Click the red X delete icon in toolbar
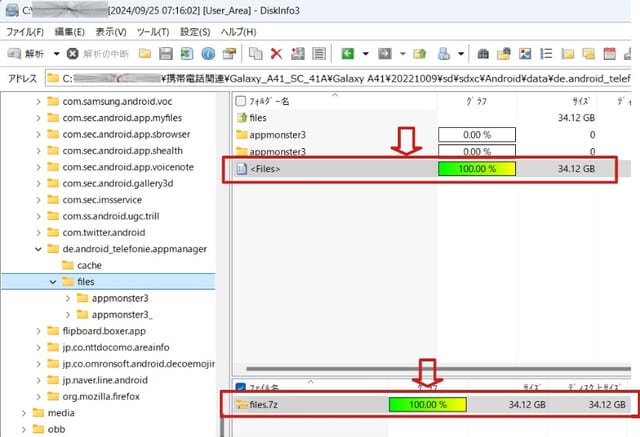This screenshot has width=640, height=437. [276, 53]
